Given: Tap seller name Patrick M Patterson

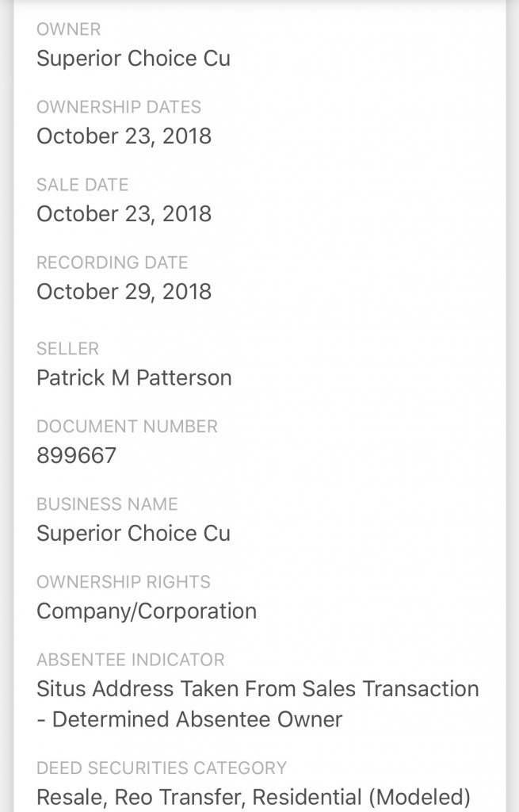Looking at the screenshot, I should [x=134, y=378].
